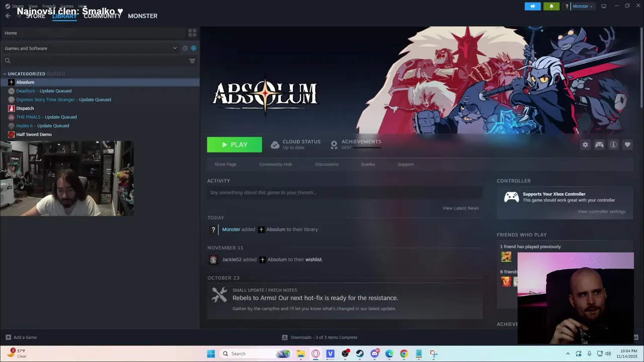Switch to the LIBRARY tab

click(x=64, y=16)
